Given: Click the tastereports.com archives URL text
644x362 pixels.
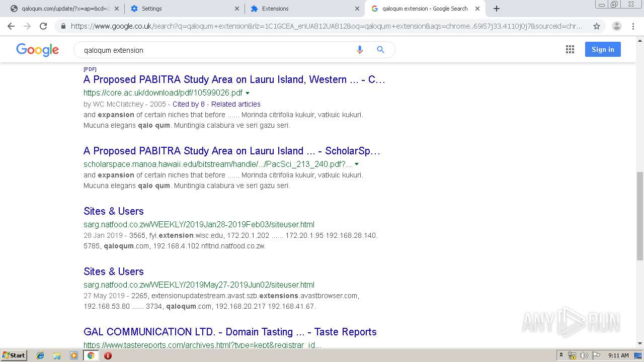Looking at the screenshot, I should tap(202, 345).
